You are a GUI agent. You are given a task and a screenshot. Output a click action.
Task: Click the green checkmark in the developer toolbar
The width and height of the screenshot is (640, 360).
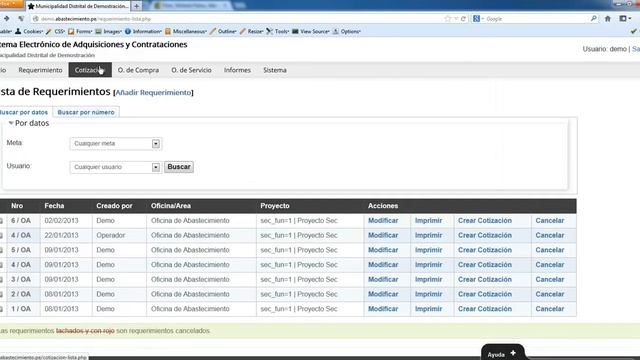click(x=634, y=31)
